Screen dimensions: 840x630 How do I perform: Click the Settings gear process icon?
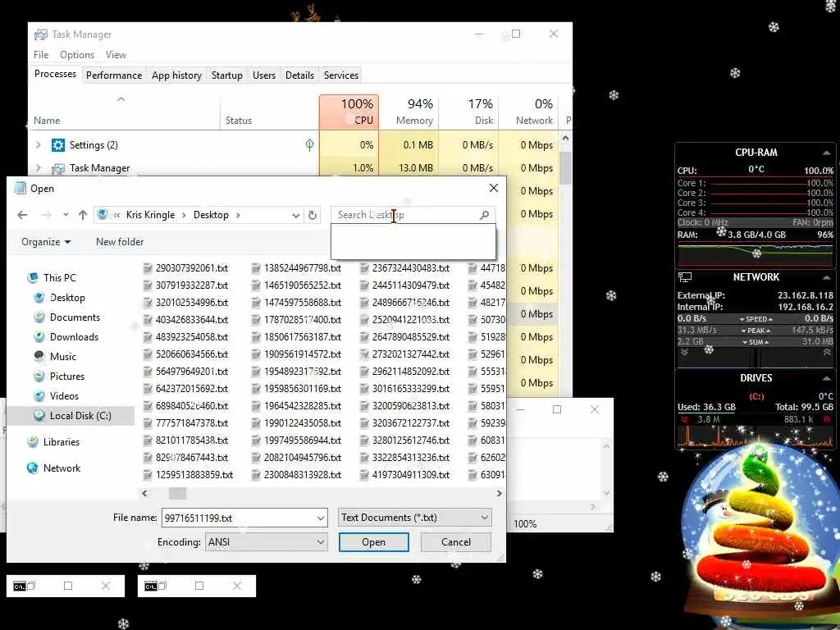click(x=58, y=145)
